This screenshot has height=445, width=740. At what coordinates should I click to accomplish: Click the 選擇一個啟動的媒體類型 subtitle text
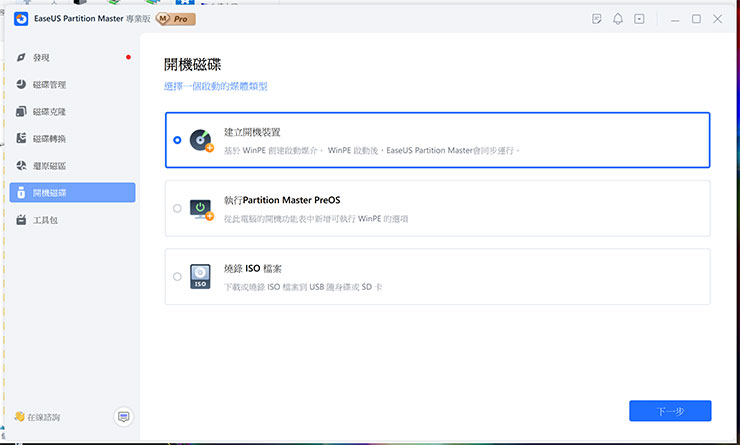click(216, 86)
